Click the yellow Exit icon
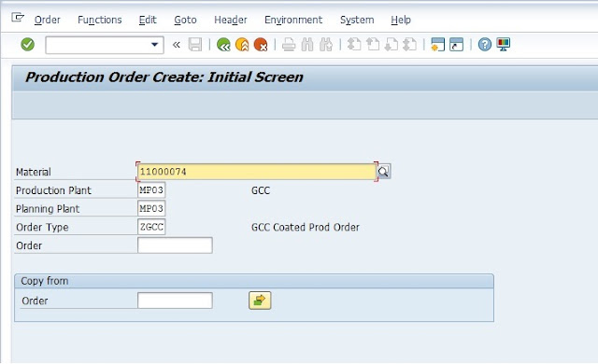The image size is (598, 364). click(x=242, y=45)
